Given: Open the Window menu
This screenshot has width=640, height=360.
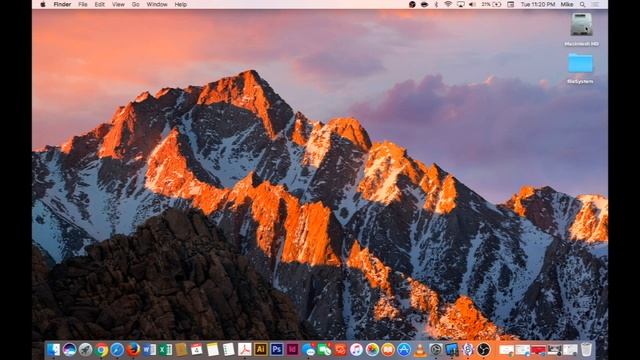Looking at the screenshot, I should click(x=157, y=4).
